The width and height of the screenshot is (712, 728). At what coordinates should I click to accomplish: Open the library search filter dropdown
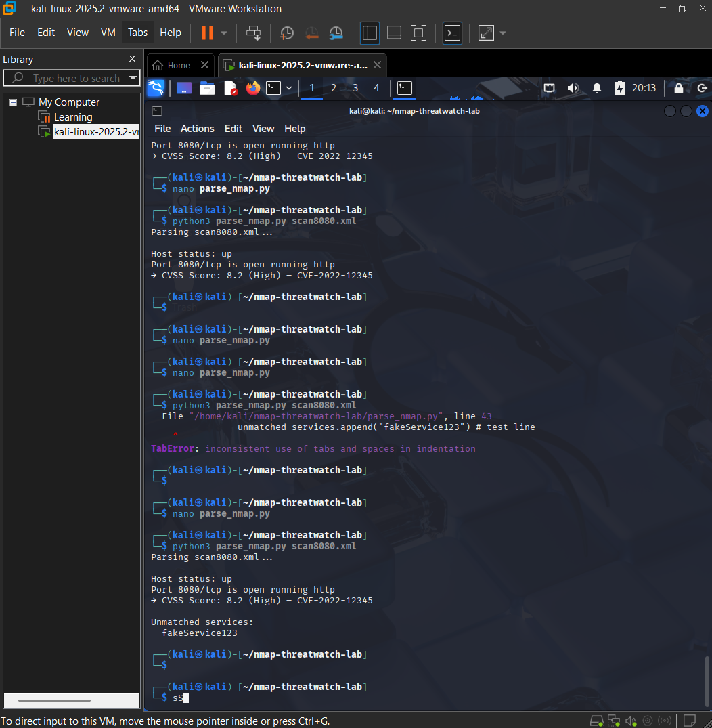pyautogui.click(x=133, y=78)
